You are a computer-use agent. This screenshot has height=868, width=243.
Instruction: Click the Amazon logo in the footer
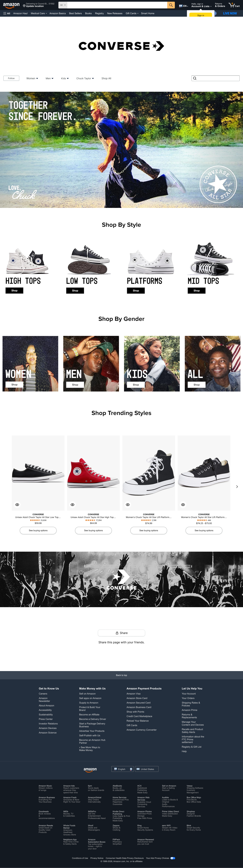[x=90, y=769]
